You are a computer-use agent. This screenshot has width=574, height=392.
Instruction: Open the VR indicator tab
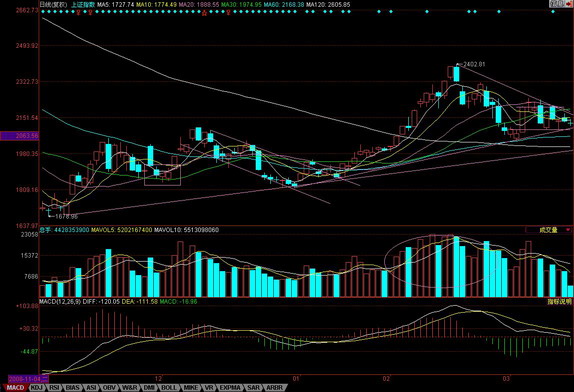(x=209, y=388)
